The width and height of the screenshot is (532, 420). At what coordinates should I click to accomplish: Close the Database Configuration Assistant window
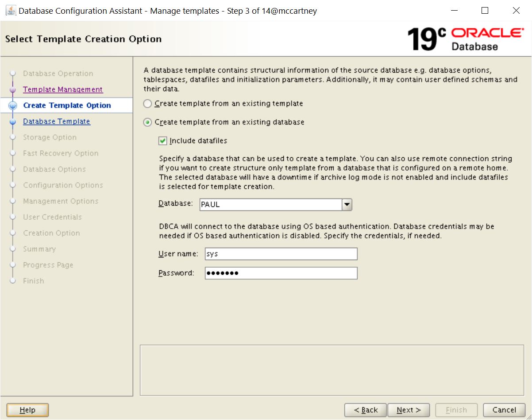click(516, 11)
